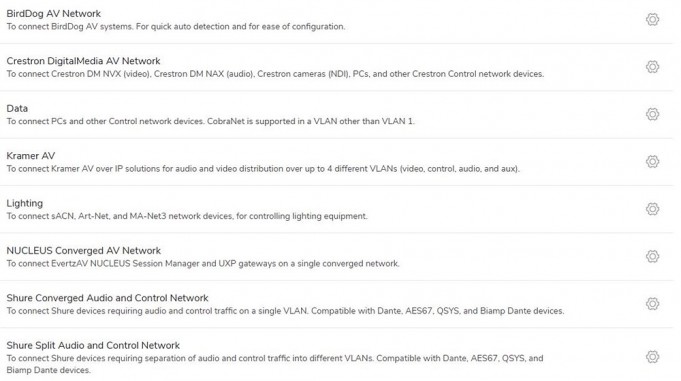
Task: Open settings gear for BirdDog AV Network
Action: tap(652, 20)
